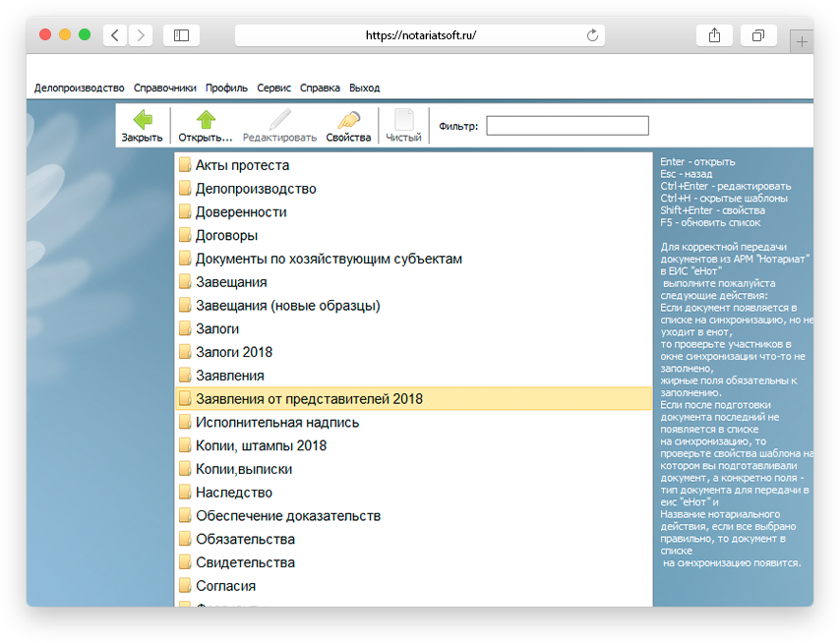The width and height of the screenshot is (840, 643).
Task: Reload the page with refresh icon
Action: click(592, 35)
